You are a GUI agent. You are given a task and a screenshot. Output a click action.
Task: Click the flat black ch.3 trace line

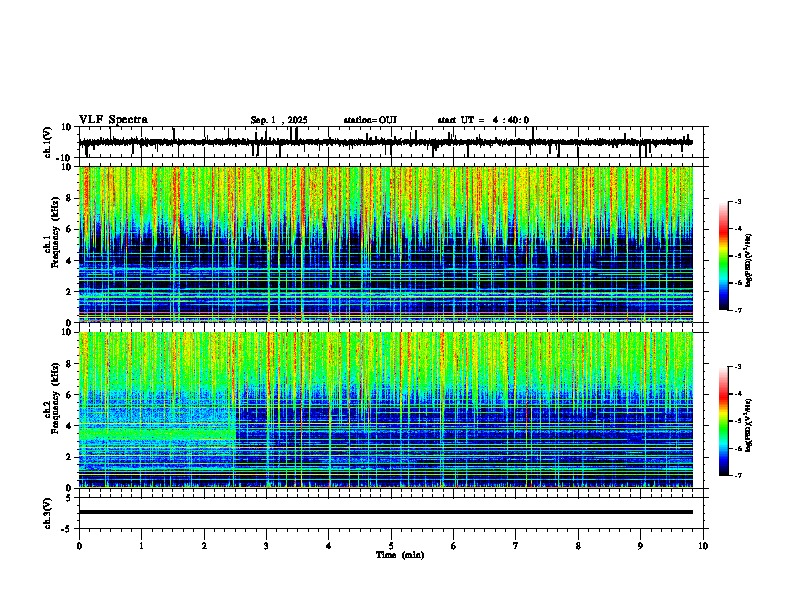click(x=386, y=512)
